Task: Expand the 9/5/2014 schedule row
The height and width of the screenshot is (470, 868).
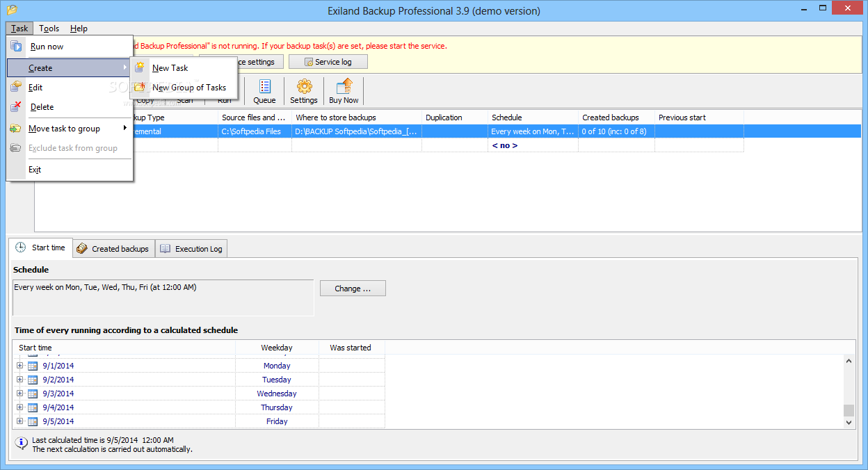Action: click(20, 421)
